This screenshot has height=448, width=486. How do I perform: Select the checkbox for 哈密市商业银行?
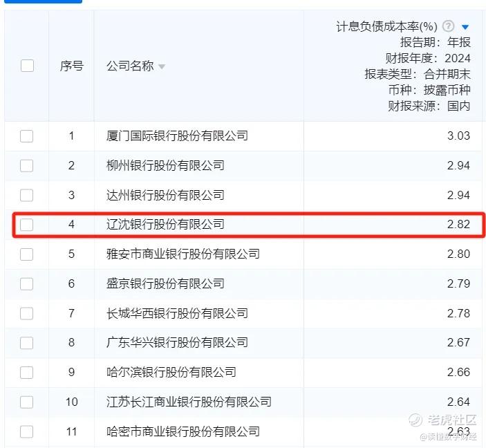point(27,431)
